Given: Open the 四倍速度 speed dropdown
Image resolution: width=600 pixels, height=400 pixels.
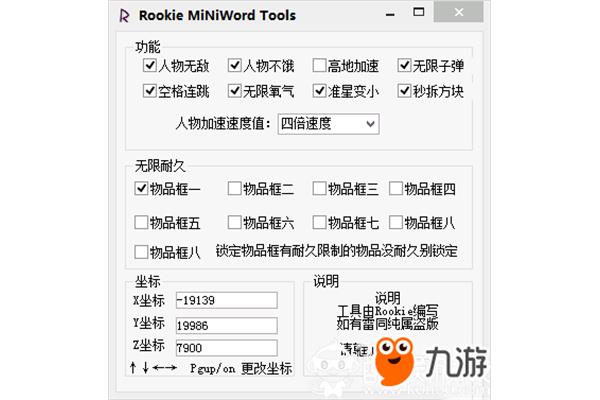Looking at the screenshot, I should pyautogui.click(x=329, y=124).
